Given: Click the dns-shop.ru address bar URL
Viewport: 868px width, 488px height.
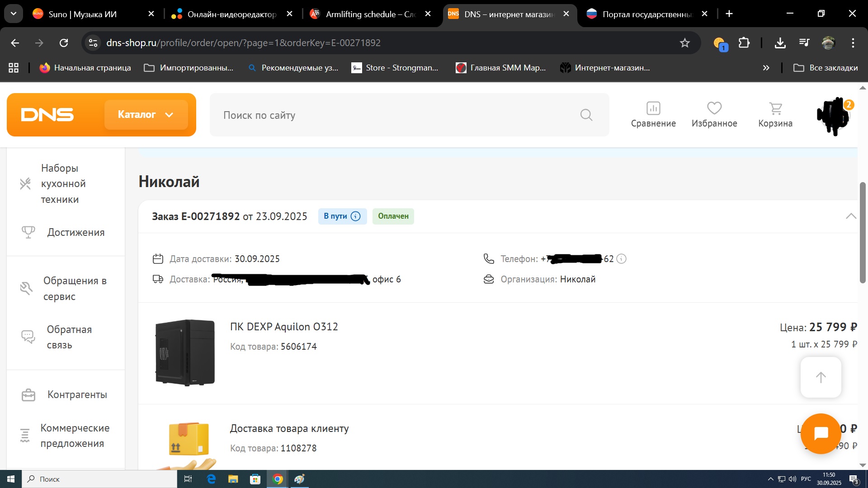Looking at the screenshot, I should pos(243,43).
